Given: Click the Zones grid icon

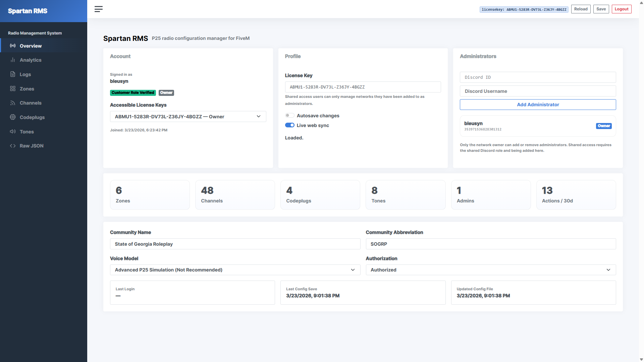Looking at the screenshot, I should (13, 88).
